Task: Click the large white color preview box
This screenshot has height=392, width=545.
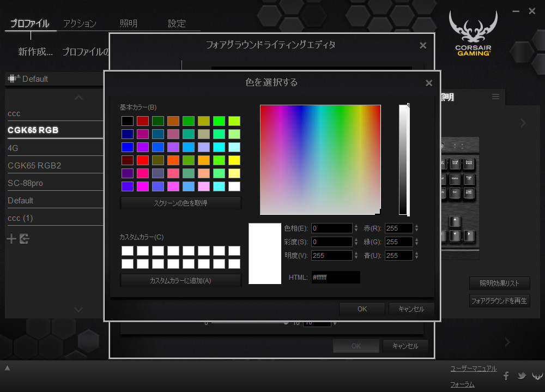Action: pos(265,254)
